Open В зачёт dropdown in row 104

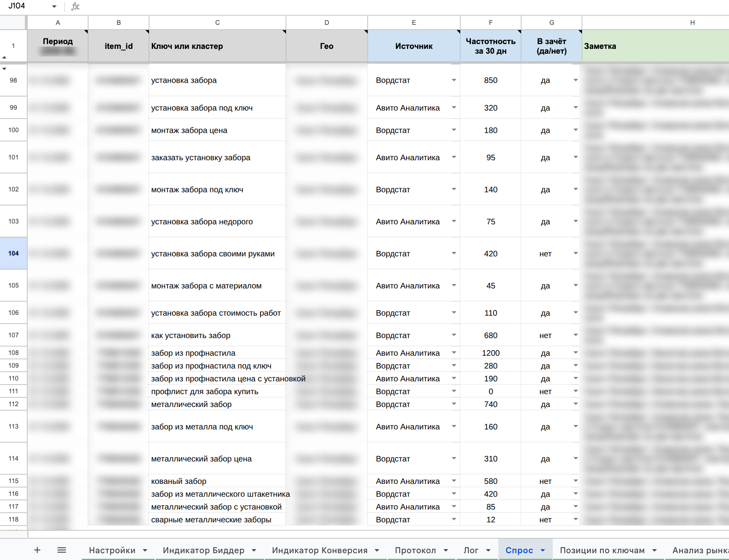(576, 253)
